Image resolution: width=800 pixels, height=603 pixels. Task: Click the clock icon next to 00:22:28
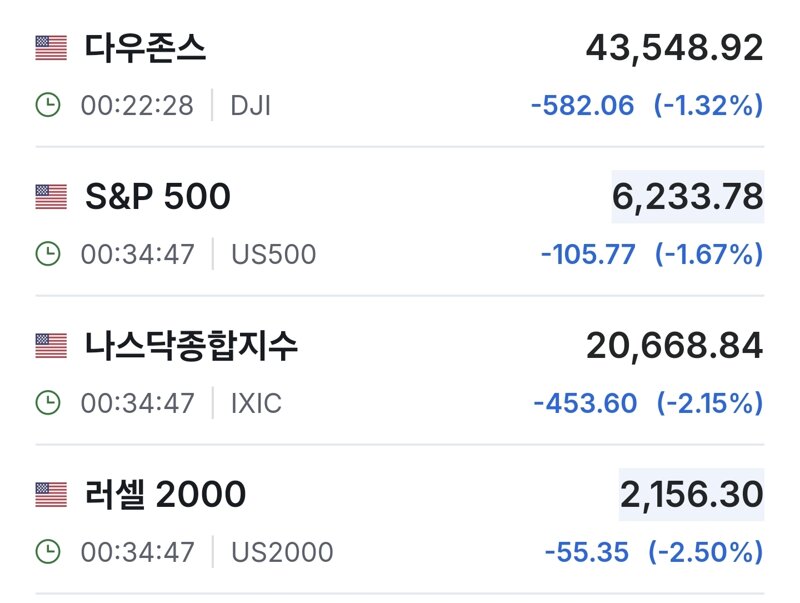(48, 105)
